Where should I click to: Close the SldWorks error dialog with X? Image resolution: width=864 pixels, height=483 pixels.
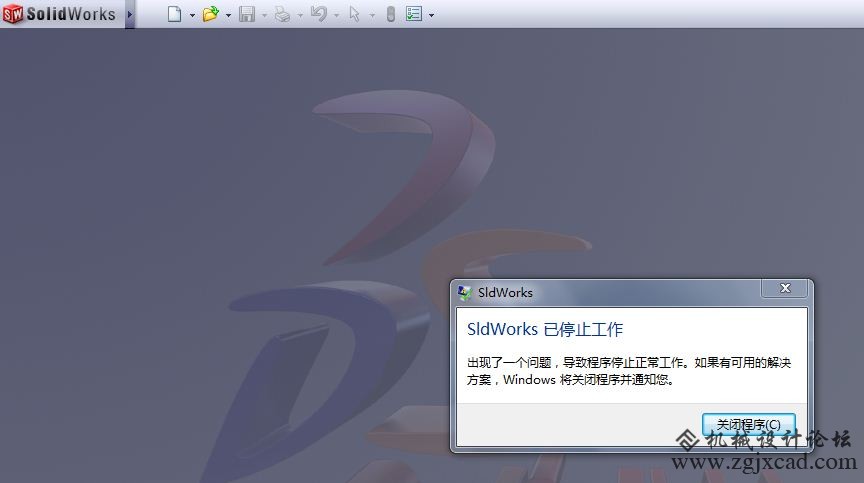786,288
